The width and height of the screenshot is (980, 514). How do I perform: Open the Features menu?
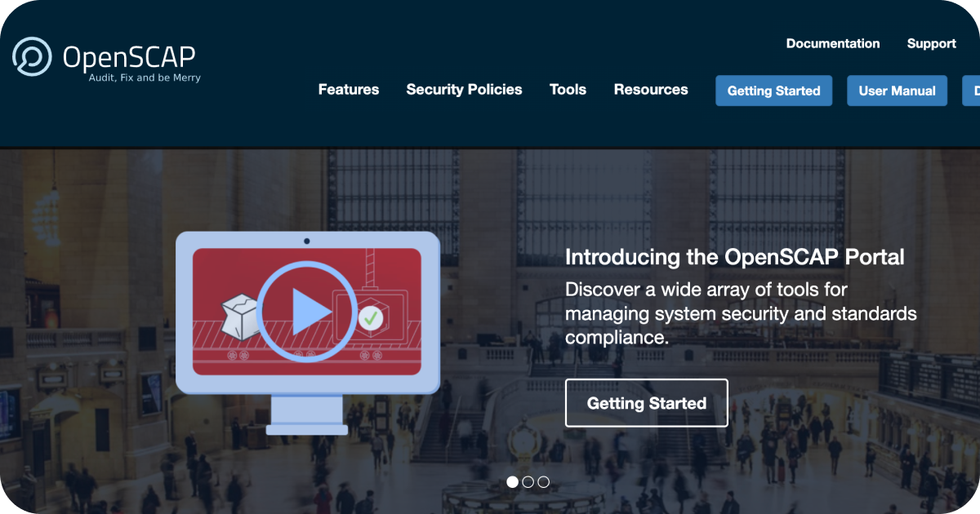[349, 90]
